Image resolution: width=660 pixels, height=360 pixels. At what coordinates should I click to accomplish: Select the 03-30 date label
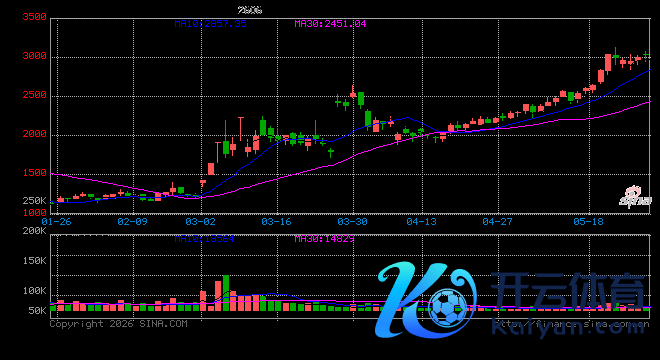pyautogui.click(x=353, y=222)
